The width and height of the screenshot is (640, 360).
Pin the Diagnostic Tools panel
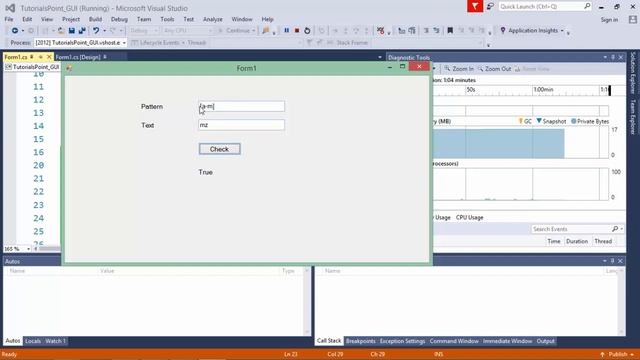[613, 58]
